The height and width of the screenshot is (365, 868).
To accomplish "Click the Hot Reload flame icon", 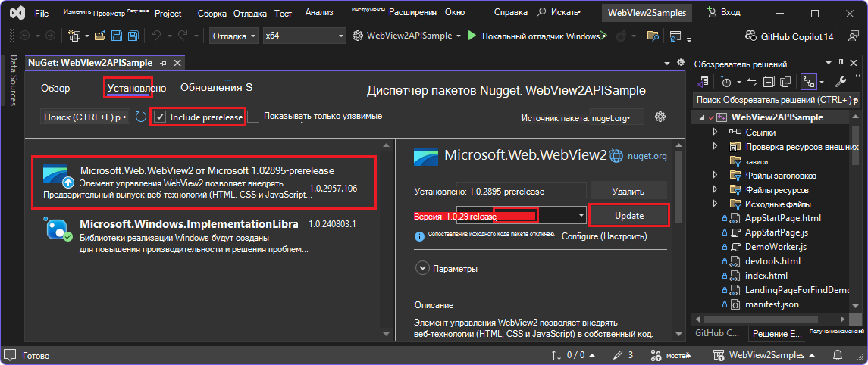I will click(x=621, y=36).
